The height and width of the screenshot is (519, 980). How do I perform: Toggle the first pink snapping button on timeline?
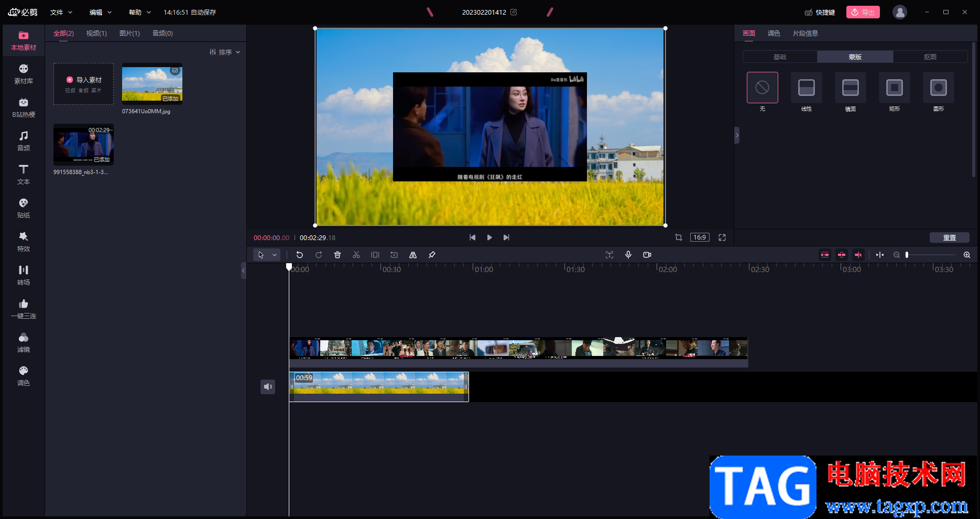pyautogui.click(x=825, y=255)
